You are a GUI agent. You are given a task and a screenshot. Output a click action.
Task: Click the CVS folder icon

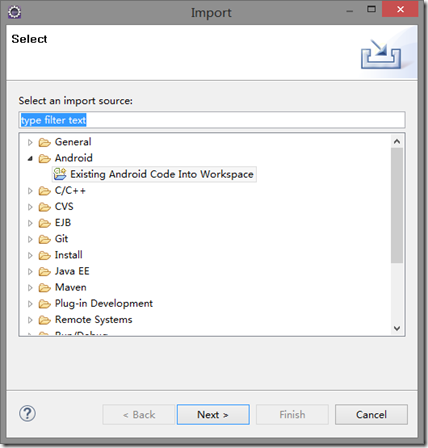click(x=44, y=207)
